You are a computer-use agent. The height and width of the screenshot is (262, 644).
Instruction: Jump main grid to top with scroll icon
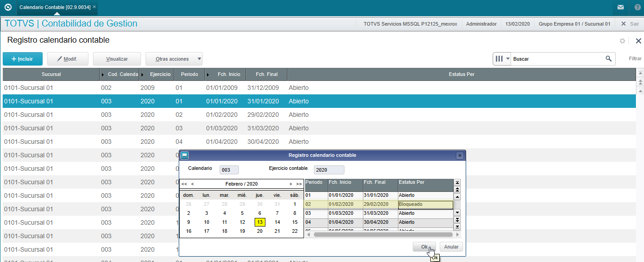coord(640,73)
